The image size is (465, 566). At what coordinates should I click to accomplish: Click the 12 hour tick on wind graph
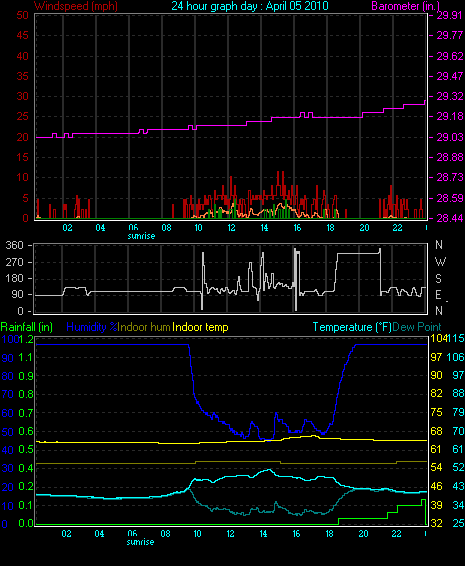click(231, 228)
